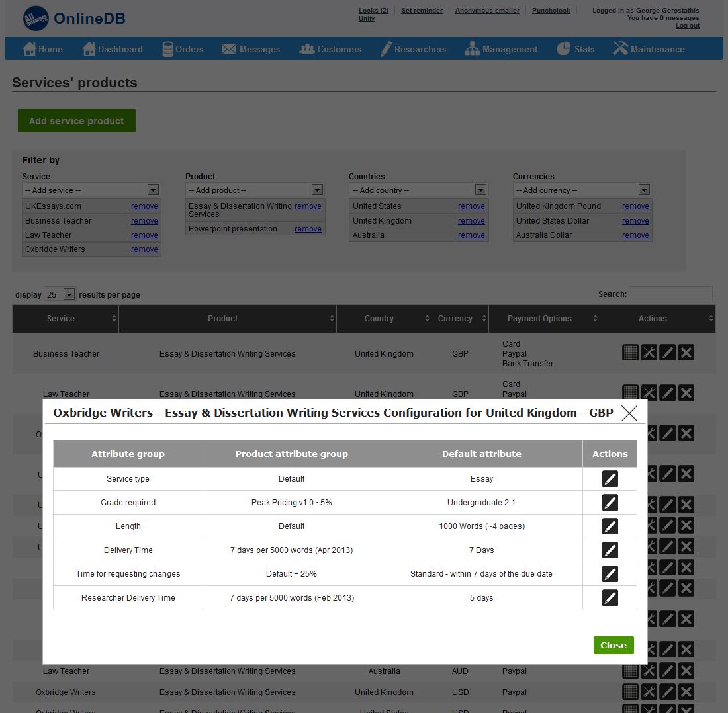Screen dimensions: 728x713
Task: Click the 'Peak Pricing v1.0 ~5%' cell
Action: click(292, 503)
